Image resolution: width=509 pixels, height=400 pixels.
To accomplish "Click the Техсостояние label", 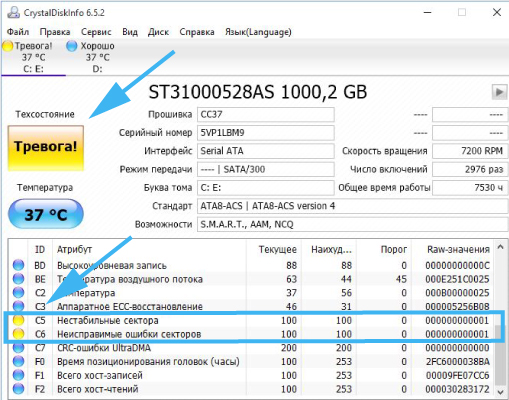I will click(45, 114).
